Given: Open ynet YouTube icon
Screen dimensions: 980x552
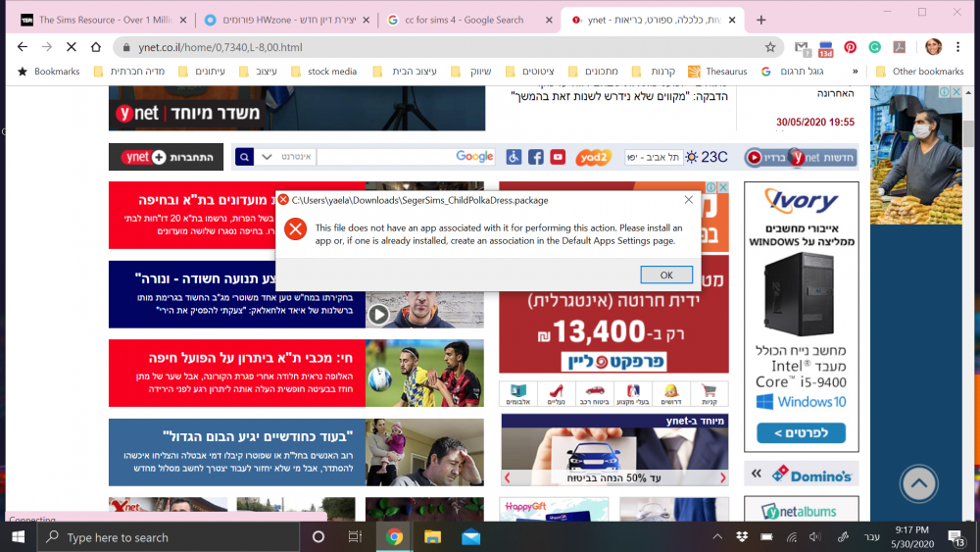Looking at the screenshot, I should click(558, 157).
